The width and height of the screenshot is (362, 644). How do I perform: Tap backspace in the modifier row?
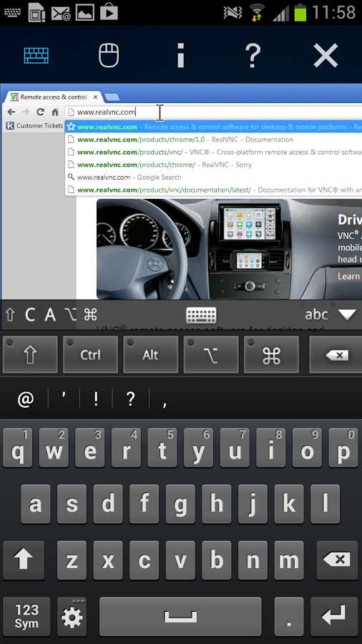(336, 354)
